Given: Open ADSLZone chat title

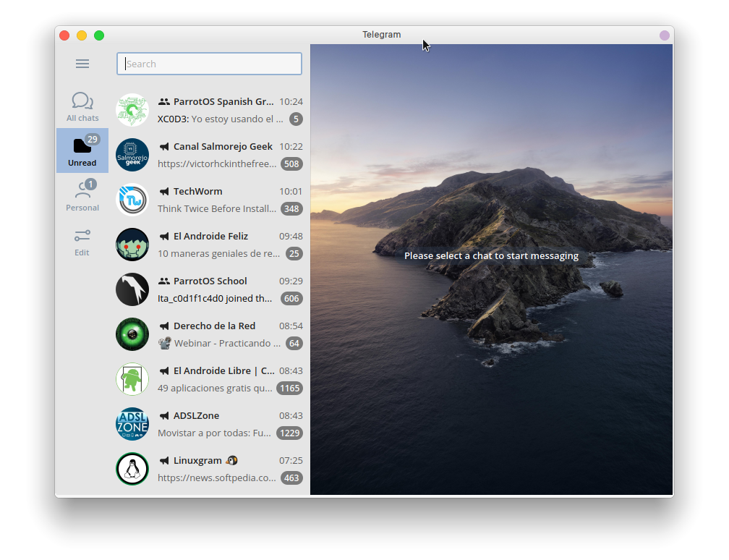Looking at the screenshot, I should coord(196,416).
